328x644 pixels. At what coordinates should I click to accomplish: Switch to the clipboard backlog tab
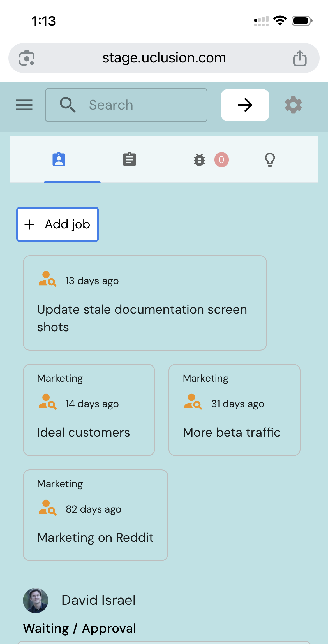[x=130, y=160]
